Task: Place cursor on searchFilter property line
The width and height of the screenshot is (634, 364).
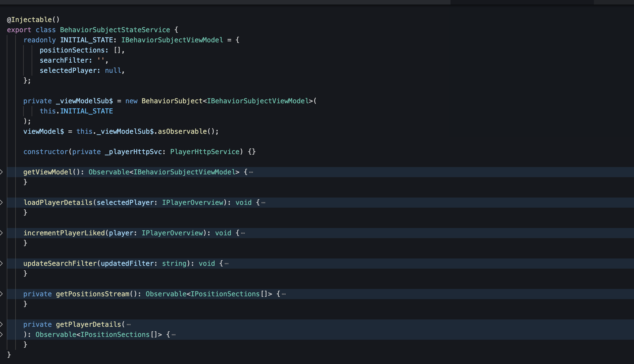Action: click(x=65, y=60)
